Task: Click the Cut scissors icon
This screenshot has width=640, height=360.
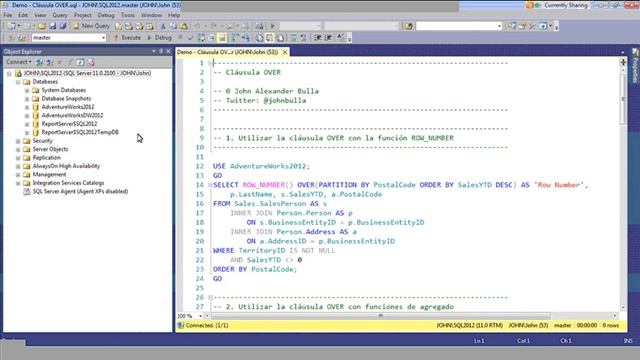Action: [163, 26]
